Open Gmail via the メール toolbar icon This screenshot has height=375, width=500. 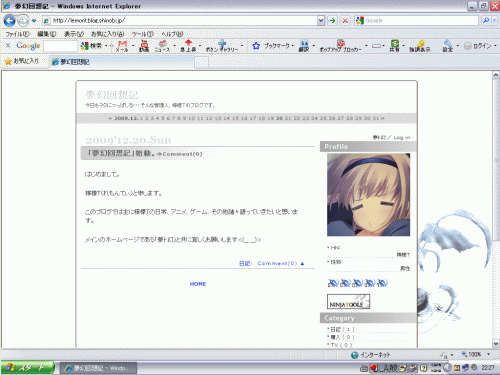click(122, 46)
